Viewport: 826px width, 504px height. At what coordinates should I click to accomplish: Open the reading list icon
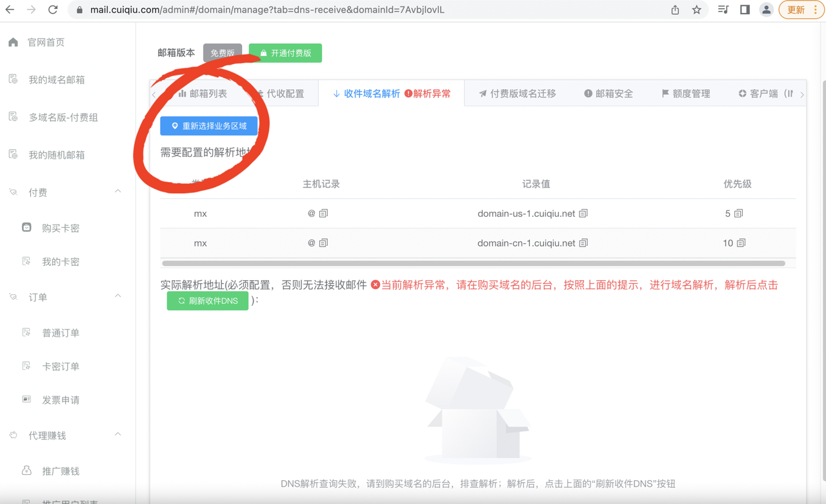pos(723,10)
